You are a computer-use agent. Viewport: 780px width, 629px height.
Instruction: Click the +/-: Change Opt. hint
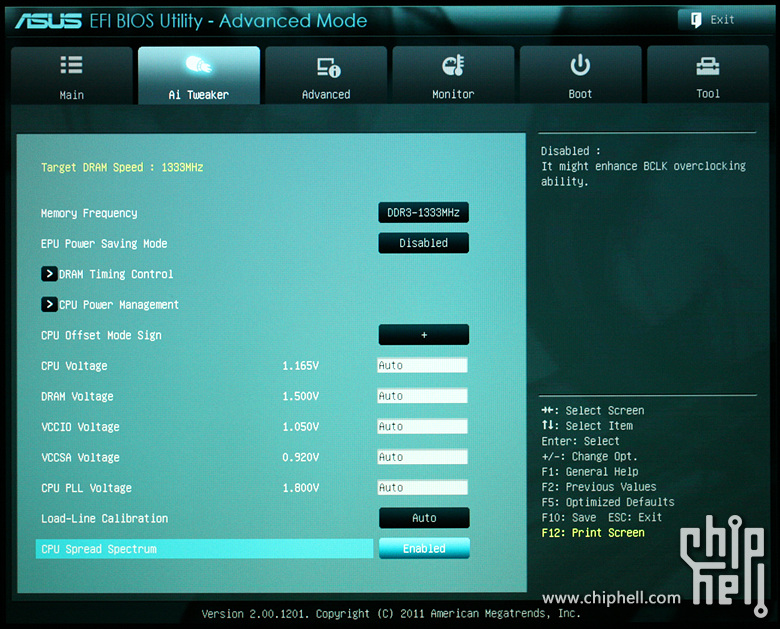click(589, 456)
